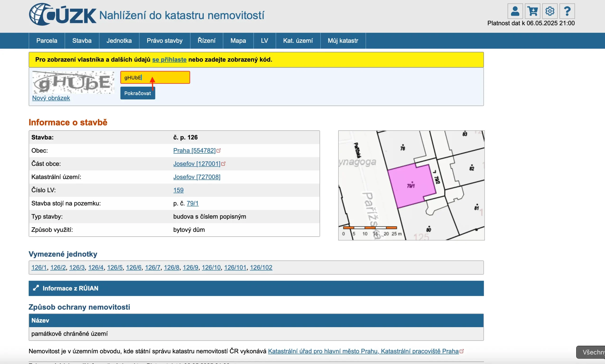The height and width of the screenshot is (364, 605).
Task: Open the help question mark icon
Action: [567, 11]
